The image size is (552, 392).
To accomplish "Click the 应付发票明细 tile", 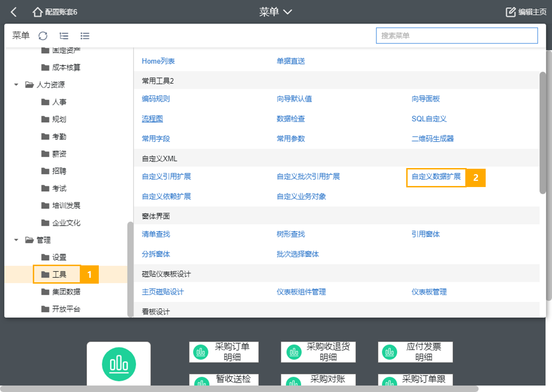I will pyautogui.click(x=415, y=352).
